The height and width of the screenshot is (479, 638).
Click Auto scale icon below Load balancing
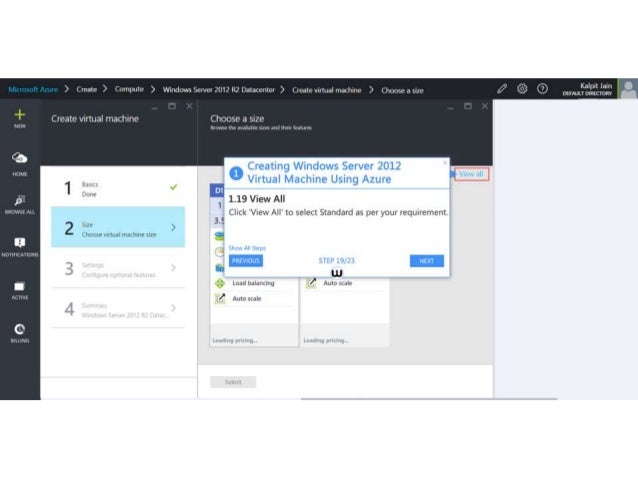pos(220,298)
